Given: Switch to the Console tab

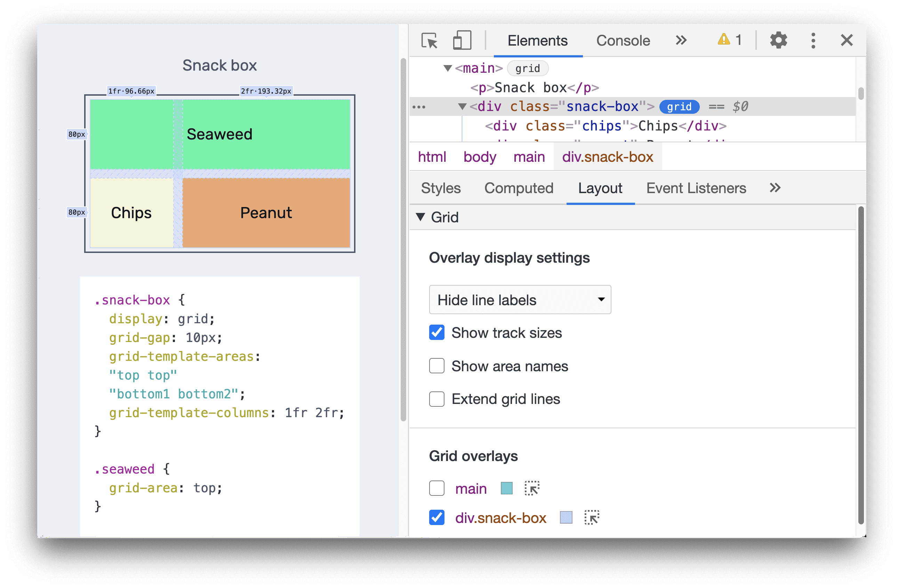Looking at the screenshot, I should (x=624, y=41).
